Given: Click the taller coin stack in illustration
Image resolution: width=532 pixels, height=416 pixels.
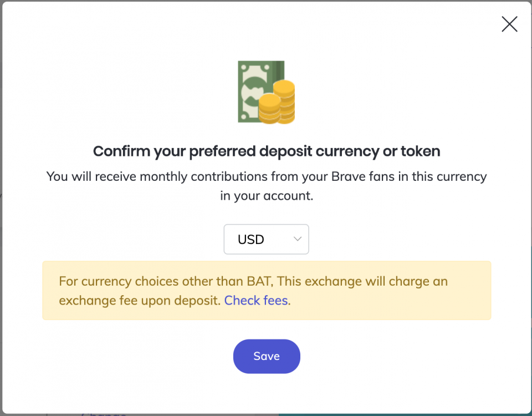Looking at the screenshot, I should pyautogui.click(x=285, y=101).
